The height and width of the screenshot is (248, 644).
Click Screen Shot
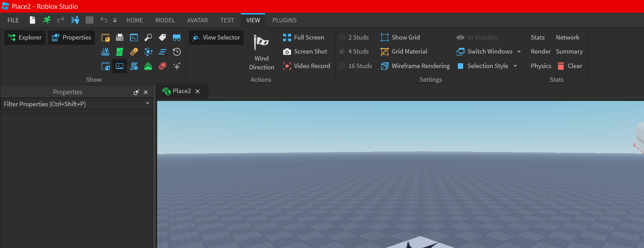pyautogui.click(x=305, y=52)
